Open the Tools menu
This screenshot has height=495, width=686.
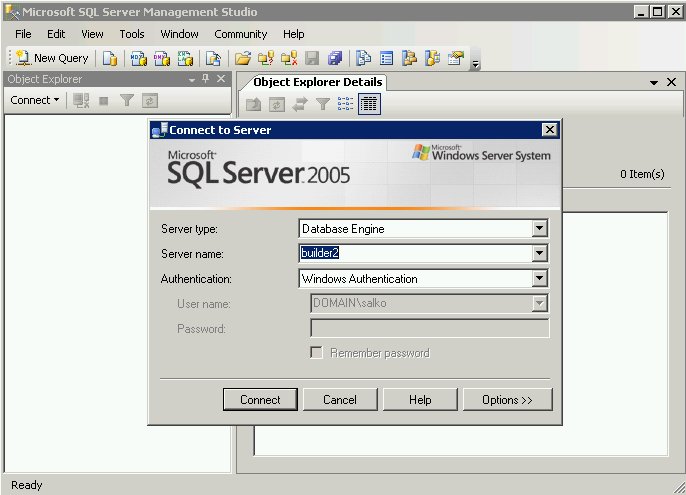point(132,34)
